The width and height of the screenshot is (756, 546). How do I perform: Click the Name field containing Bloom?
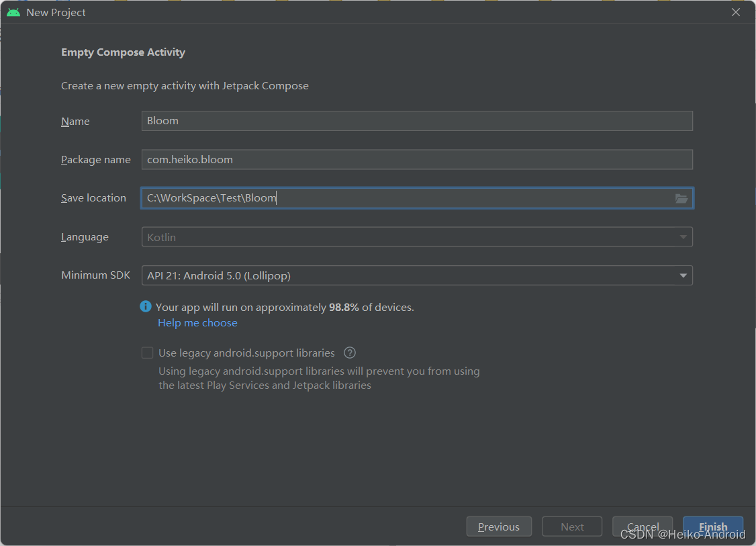(x=417, y=121)
